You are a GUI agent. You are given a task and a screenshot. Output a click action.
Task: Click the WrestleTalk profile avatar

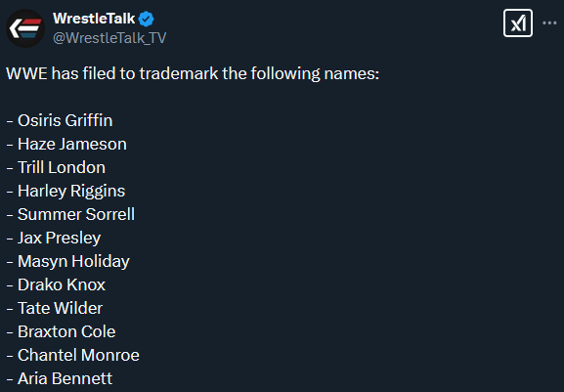(25, 28)
